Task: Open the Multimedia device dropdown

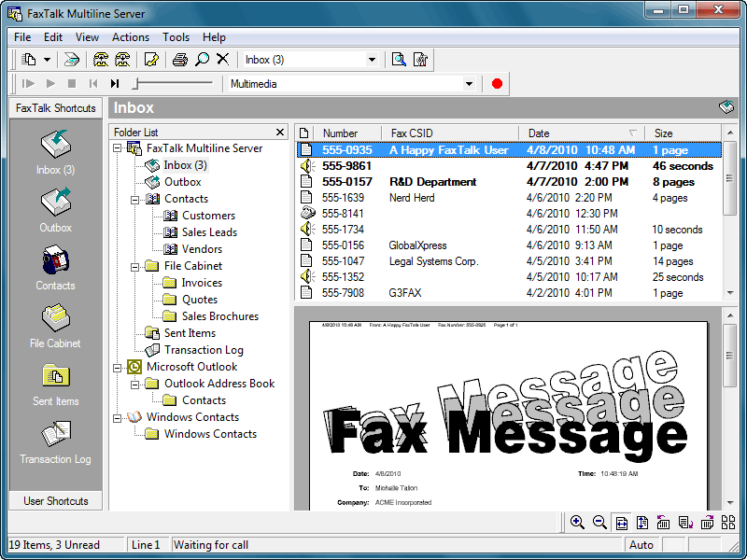Action: 472,83
